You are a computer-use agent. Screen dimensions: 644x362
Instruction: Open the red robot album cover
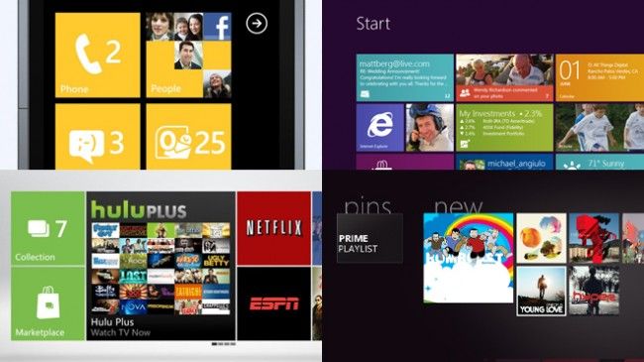pyautogui.click(x=593, y=238)
